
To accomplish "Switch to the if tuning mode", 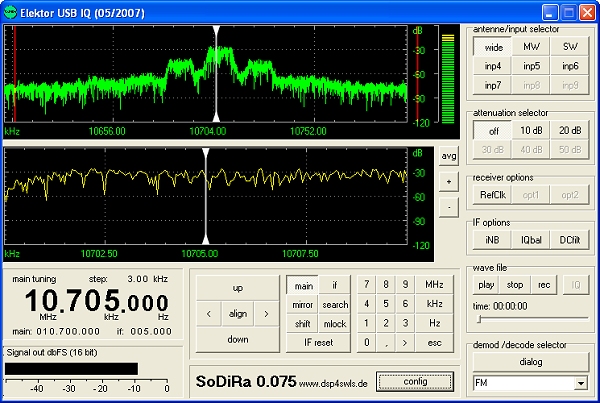I will (x=334, y=285).
